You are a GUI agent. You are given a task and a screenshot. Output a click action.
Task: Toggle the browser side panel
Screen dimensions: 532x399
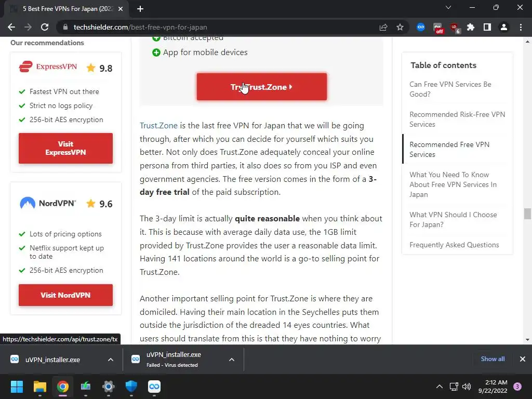click(487, 27)
